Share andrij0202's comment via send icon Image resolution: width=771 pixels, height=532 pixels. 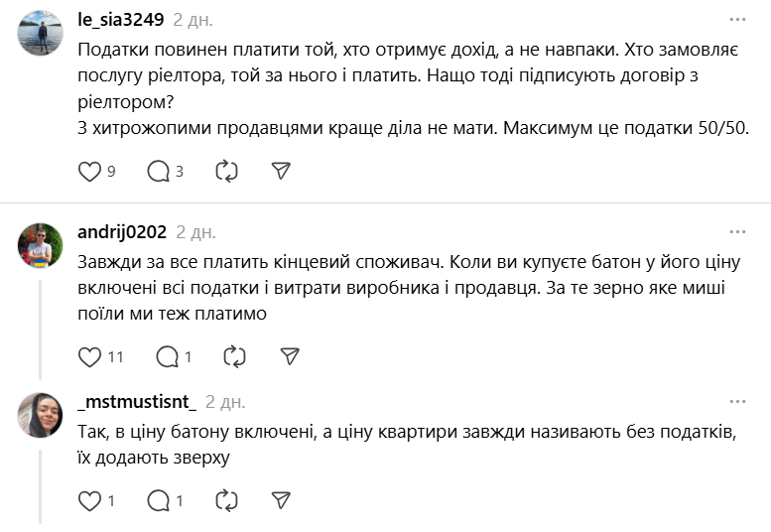tap(290, 356)
